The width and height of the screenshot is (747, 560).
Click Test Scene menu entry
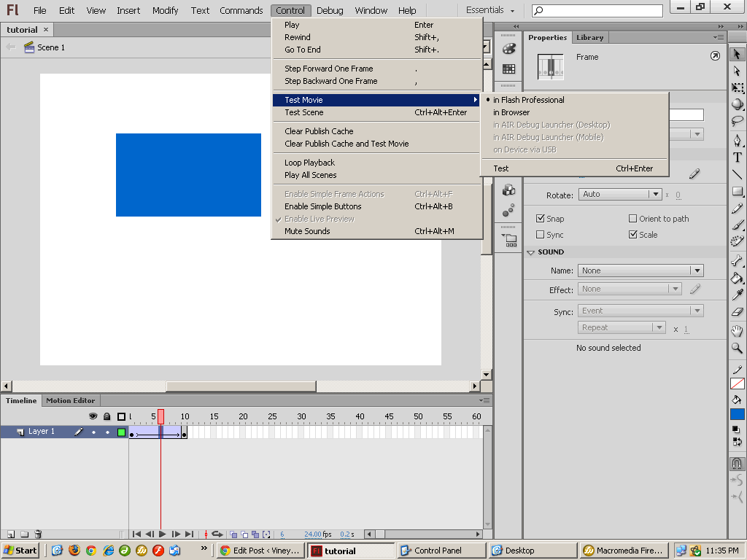coord(376,112)
